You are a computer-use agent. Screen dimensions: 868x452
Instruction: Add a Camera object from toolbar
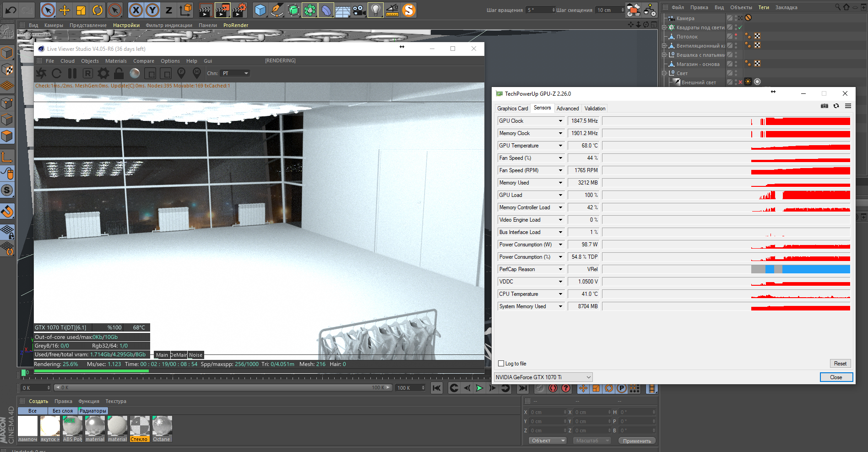(359, 10)
